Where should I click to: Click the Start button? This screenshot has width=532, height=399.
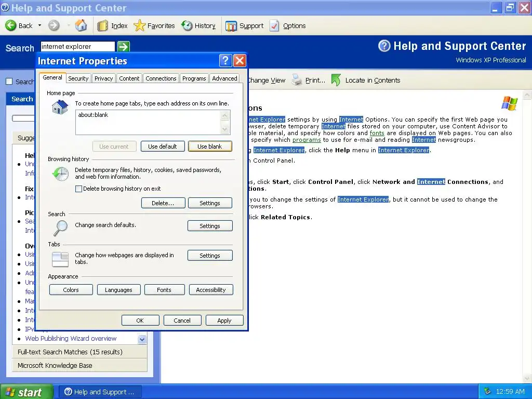26,392
